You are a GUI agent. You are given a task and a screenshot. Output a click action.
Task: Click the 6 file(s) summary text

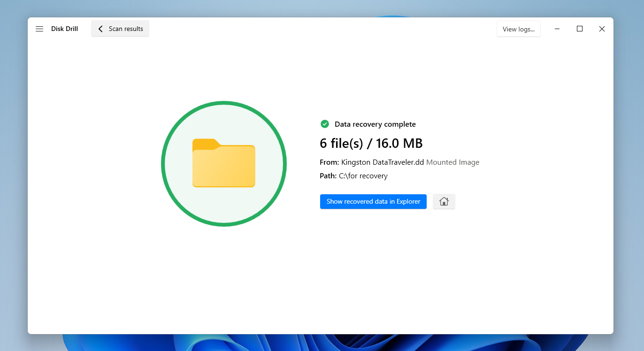point(371,143)
